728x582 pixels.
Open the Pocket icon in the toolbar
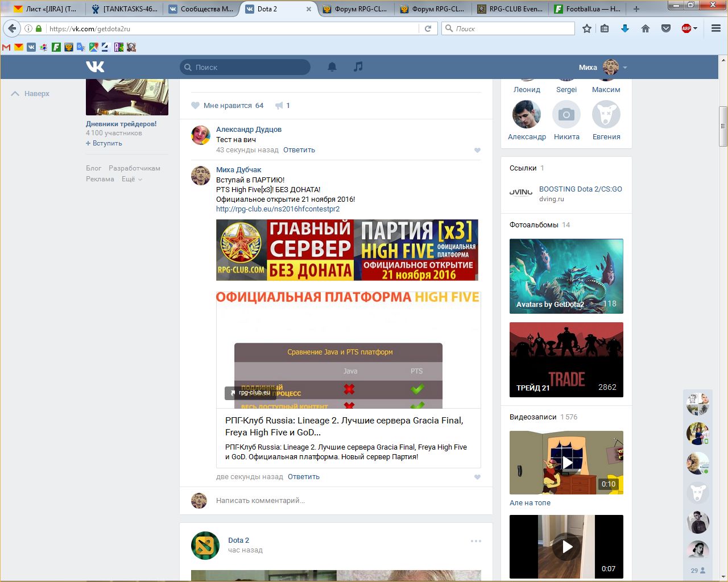(666, 28)
